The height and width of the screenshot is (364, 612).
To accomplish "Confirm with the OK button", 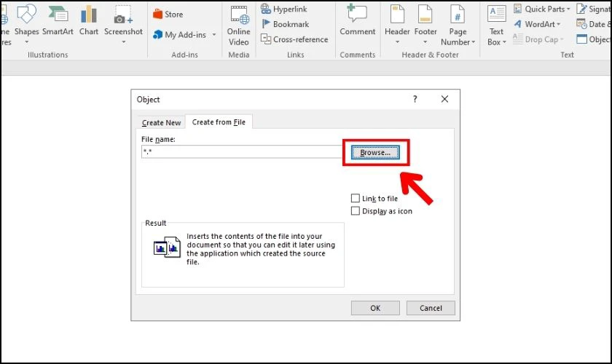I will tap(375, 308).
